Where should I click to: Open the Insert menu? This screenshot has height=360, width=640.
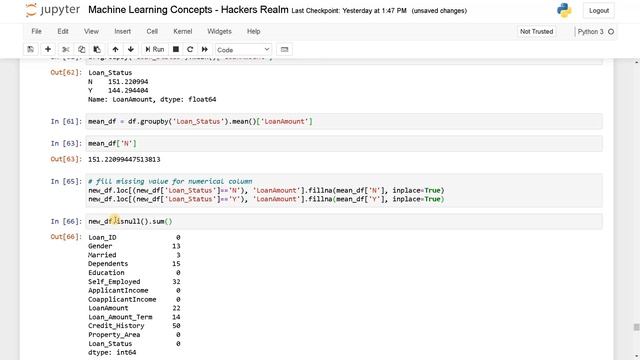[x=122, y=31]
